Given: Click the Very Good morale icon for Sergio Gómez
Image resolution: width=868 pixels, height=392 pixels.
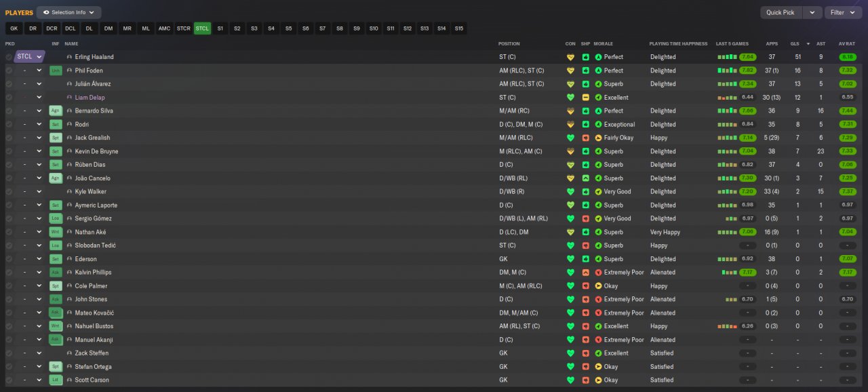Looking at the screenshot, I should point(598,218).
